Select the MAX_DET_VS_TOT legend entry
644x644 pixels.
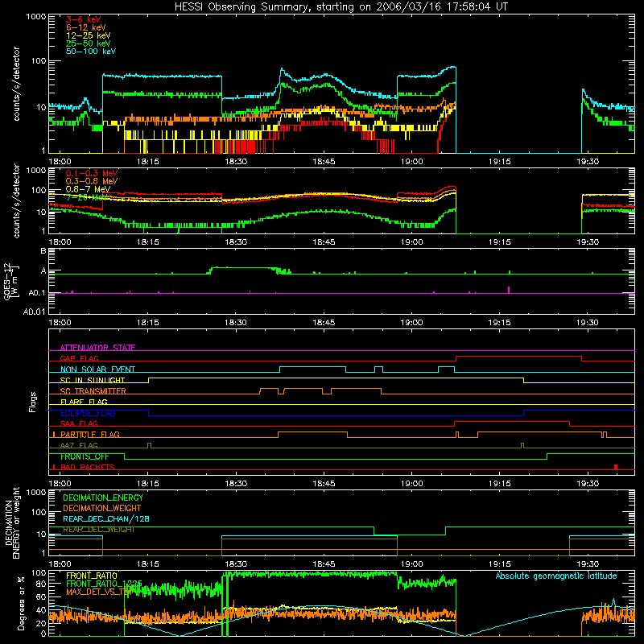(99, 592)
